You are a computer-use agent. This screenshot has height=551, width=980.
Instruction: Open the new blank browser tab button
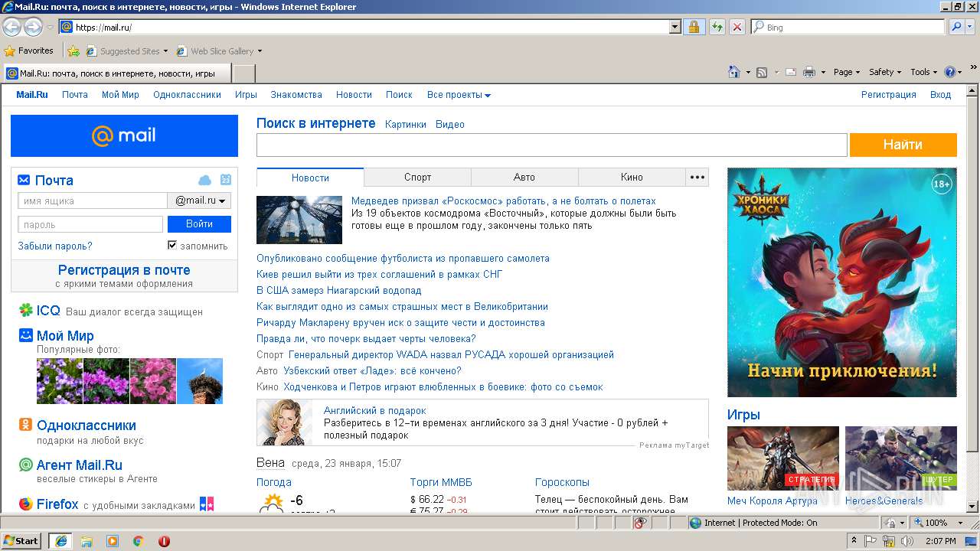pos(243,73)
